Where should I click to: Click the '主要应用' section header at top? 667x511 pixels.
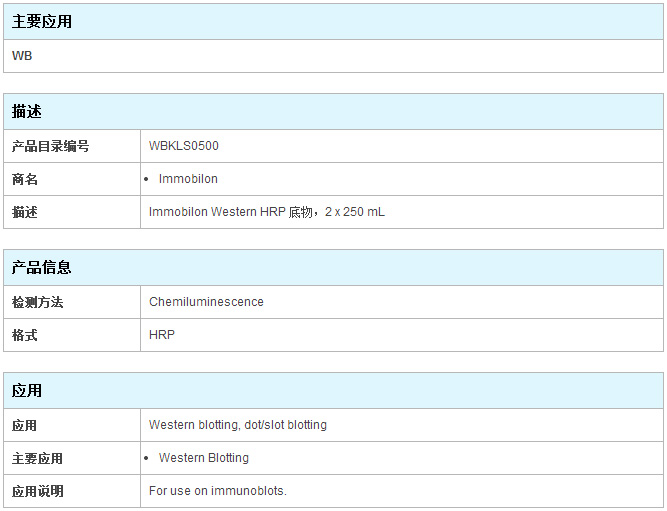coord(42,21)
